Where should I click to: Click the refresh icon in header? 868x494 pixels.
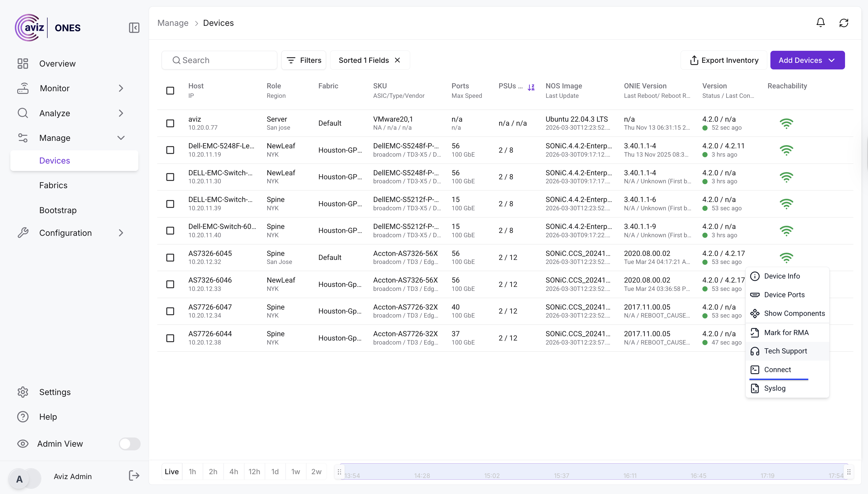844,23
